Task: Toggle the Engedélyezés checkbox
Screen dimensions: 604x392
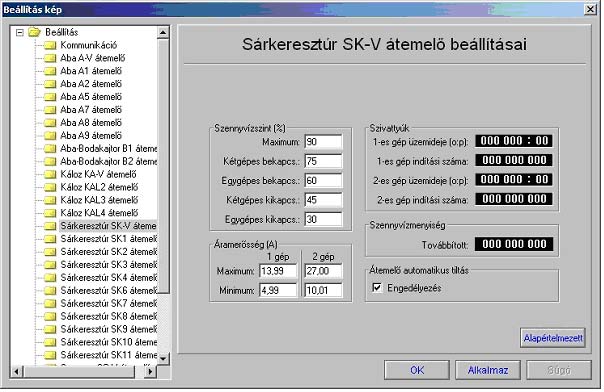Action: (x=377, y=288)
